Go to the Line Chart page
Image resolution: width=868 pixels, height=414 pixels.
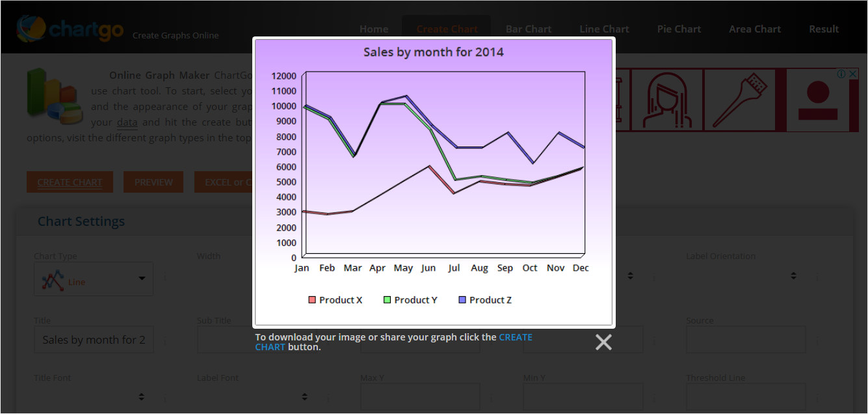604,29
